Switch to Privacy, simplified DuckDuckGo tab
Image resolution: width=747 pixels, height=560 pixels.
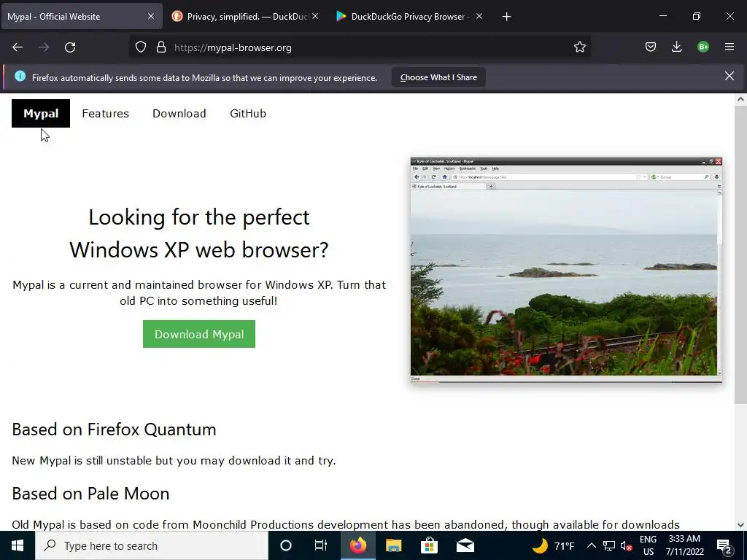247,16
